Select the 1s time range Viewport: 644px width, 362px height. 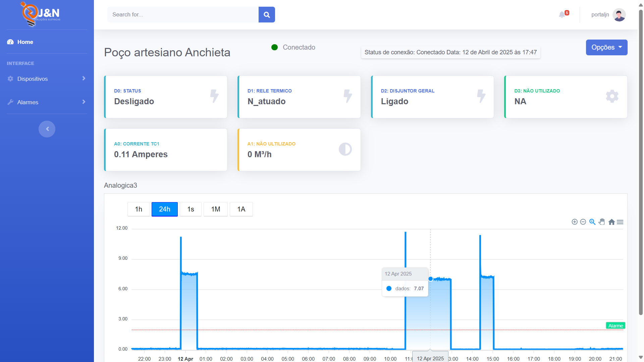tap(191, 209)
